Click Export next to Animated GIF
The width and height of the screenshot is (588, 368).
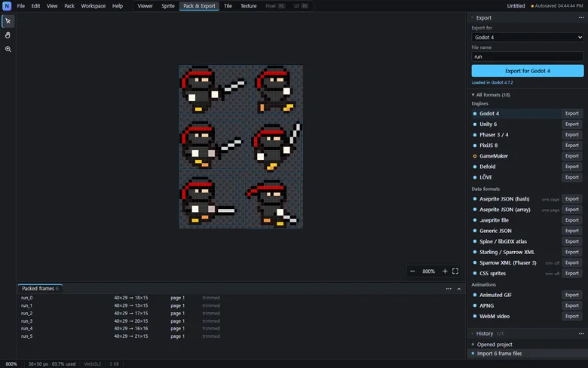(x=572, y=295)
